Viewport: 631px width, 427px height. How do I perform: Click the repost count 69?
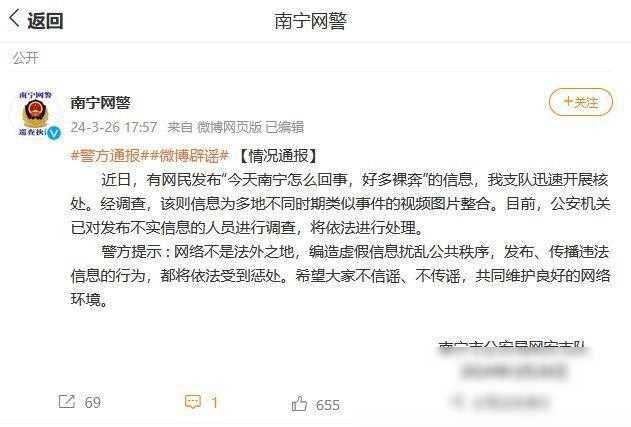click(x=93, y=402)
